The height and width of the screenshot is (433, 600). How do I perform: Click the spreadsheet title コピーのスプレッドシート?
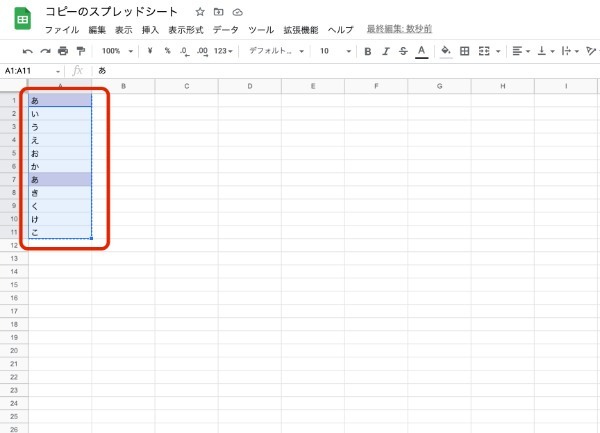tap(111, 12)
